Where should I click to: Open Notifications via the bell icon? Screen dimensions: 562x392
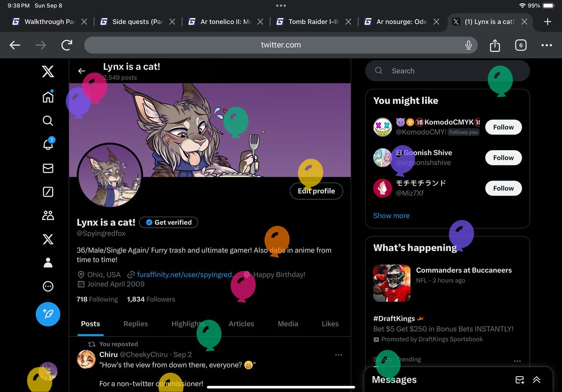48,145
